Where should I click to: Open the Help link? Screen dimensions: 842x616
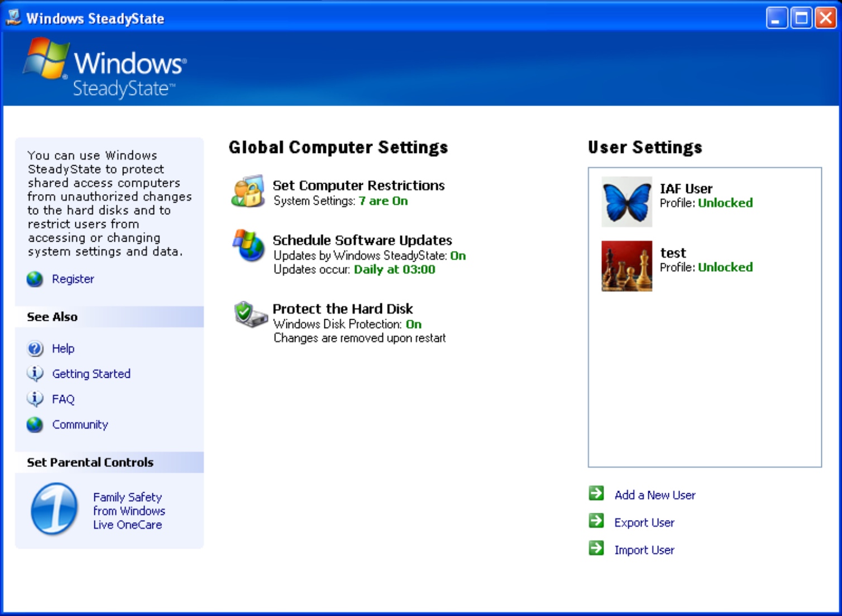coord(63,349)
